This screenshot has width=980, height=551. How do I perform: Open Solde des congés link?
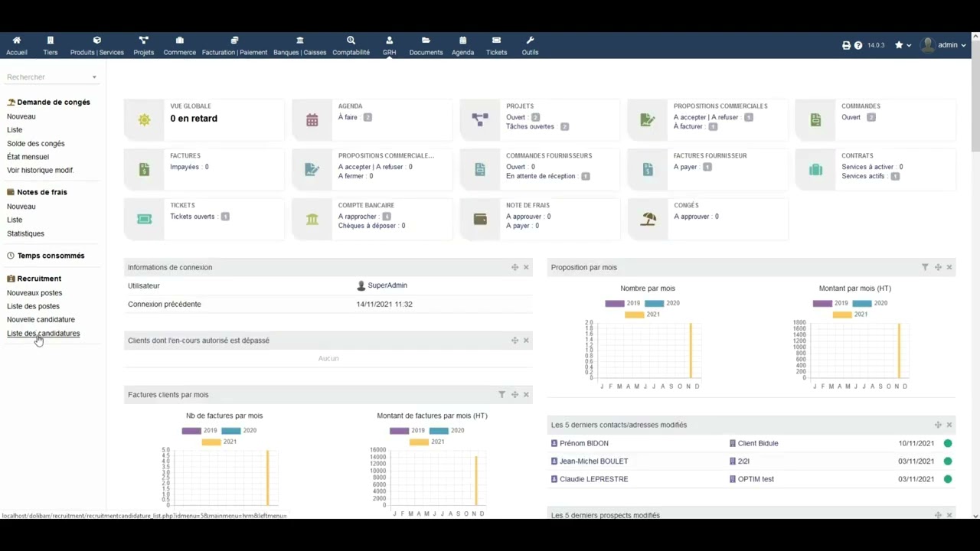tap(36, 144)
